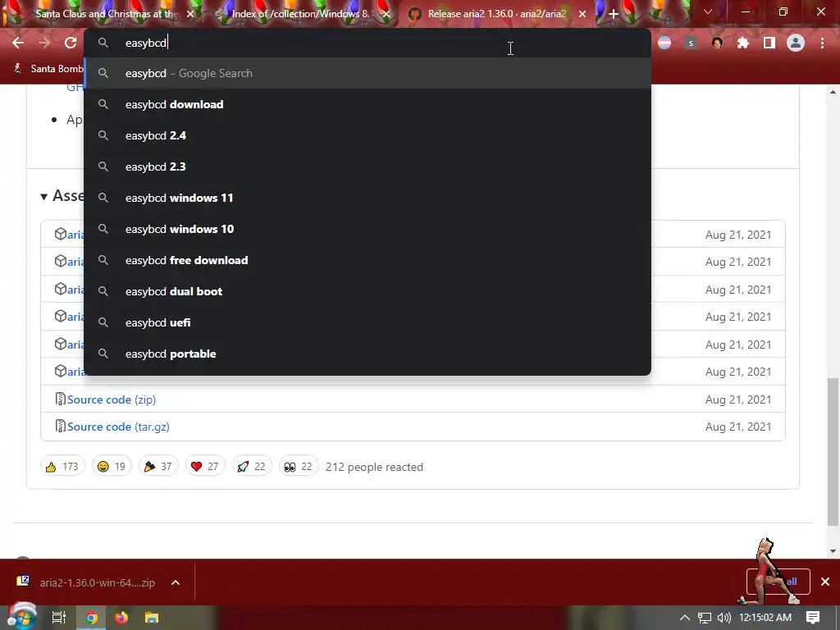Image resolution: width=840 pixels, height=630 pixels.
Task: Open File Explorer from the taskbar
Action: pos(152,619)
